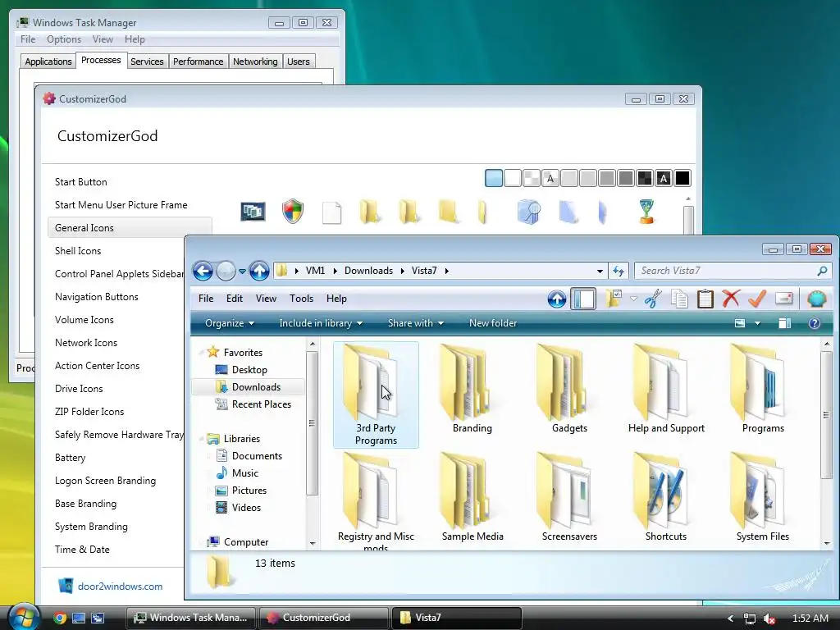Switch to Task Manager Applications tab

pos(48,62)
